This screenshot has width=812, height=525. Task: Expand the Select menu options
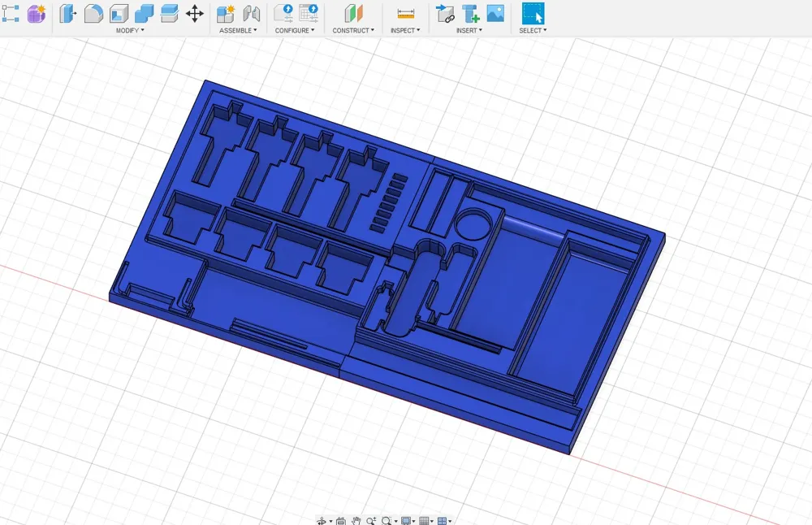click(x=533, y=30)
